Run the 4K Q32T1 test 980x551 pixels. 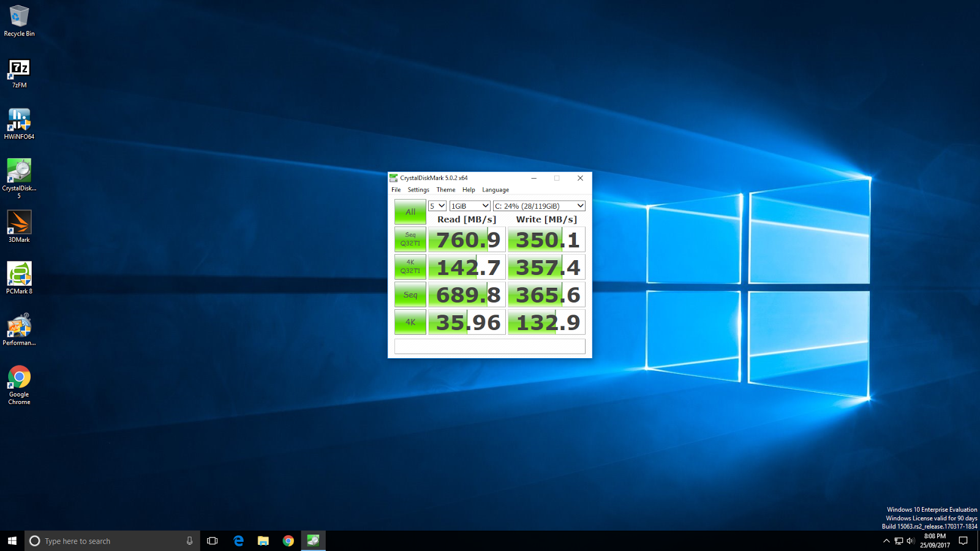[x=410, y=267]
